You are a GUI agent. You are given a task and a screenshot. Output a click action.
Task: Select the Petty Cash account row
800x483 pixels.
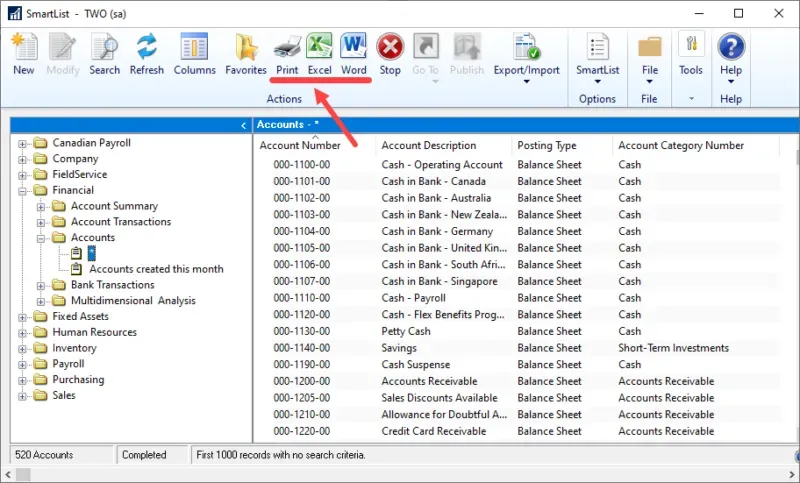point(406,331)
